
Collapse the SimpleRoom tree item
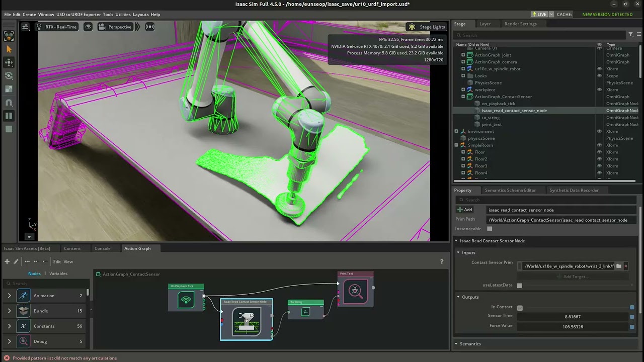coord(456,145)
